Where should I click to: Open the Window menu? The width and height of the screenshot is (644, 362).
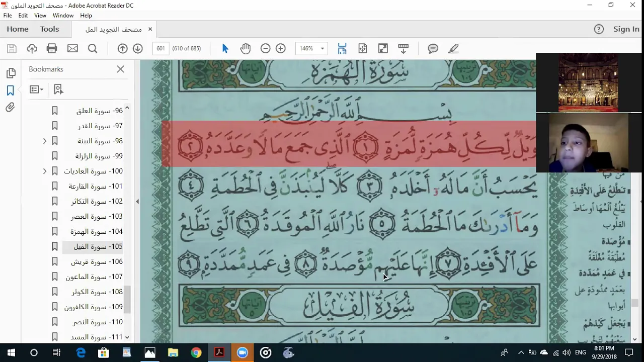tap(63, 16)
